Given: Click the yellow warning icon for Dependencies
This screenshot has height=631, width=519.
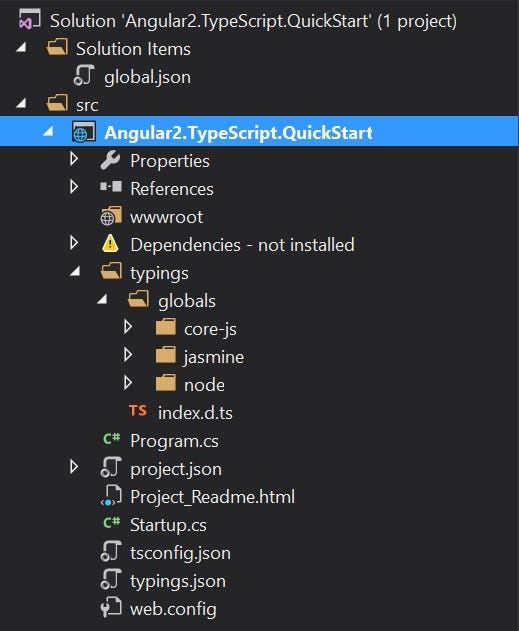Looking at the screenshot, I should click(x=110, y=244).
